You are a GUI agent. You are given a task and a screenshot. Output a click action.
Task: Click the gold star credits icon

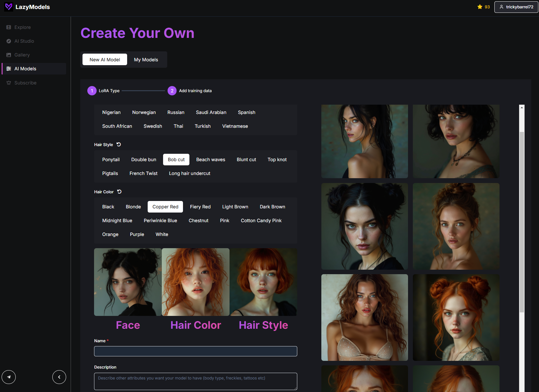480,7
